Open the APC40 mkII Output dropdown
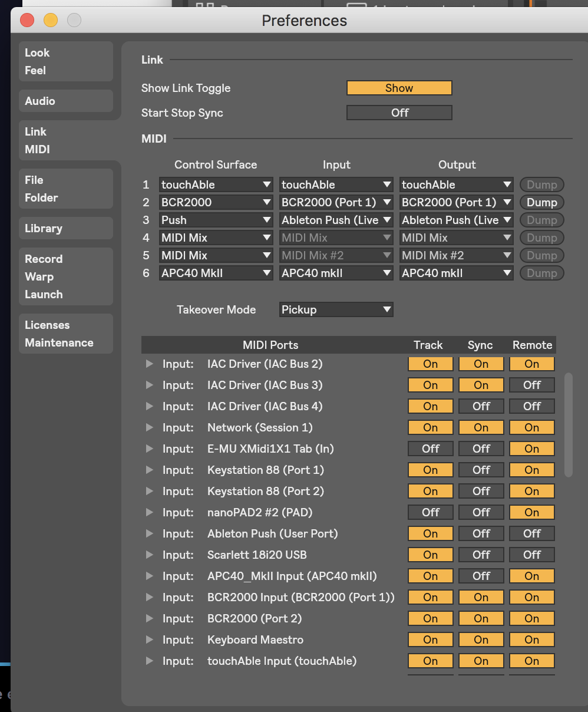Viewport: 588px width, 712px height. (457, 273)
